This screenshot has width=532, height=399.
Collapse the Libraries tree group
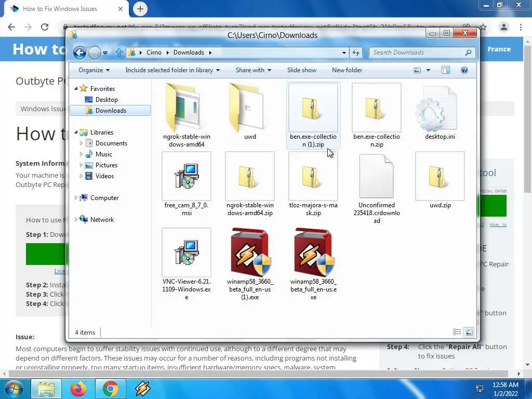tap(76, 132)
